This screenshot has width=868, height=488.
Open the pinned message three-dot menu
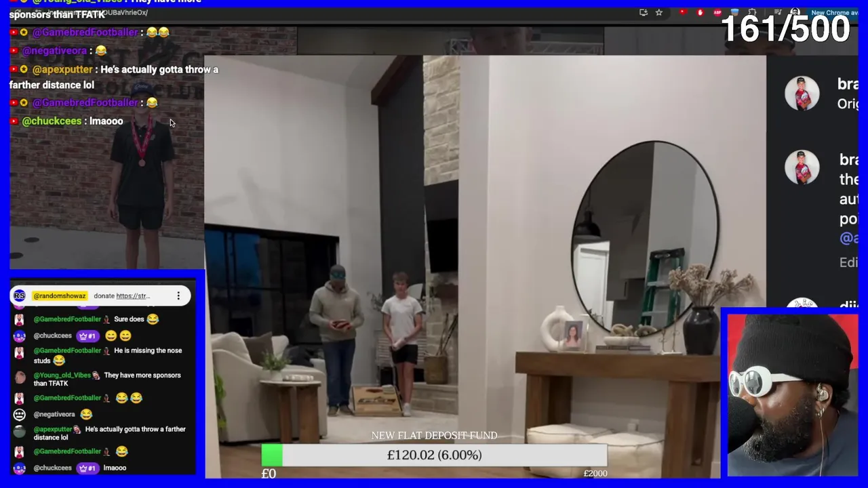(178, 296)
